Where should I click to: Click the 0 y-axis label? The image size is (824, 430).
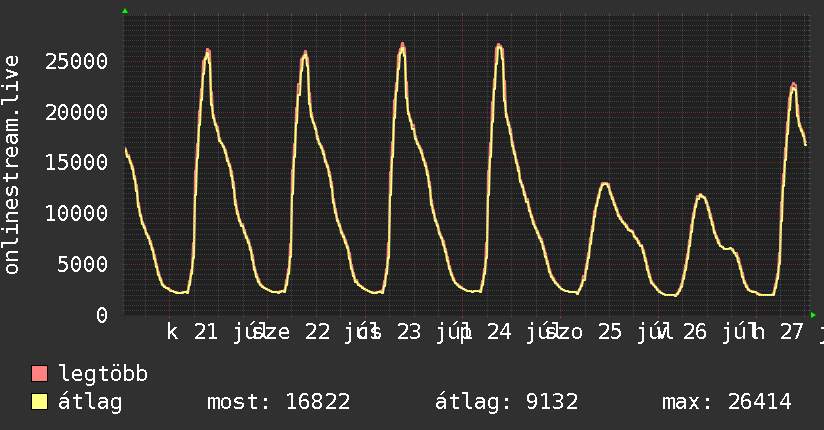102,315
